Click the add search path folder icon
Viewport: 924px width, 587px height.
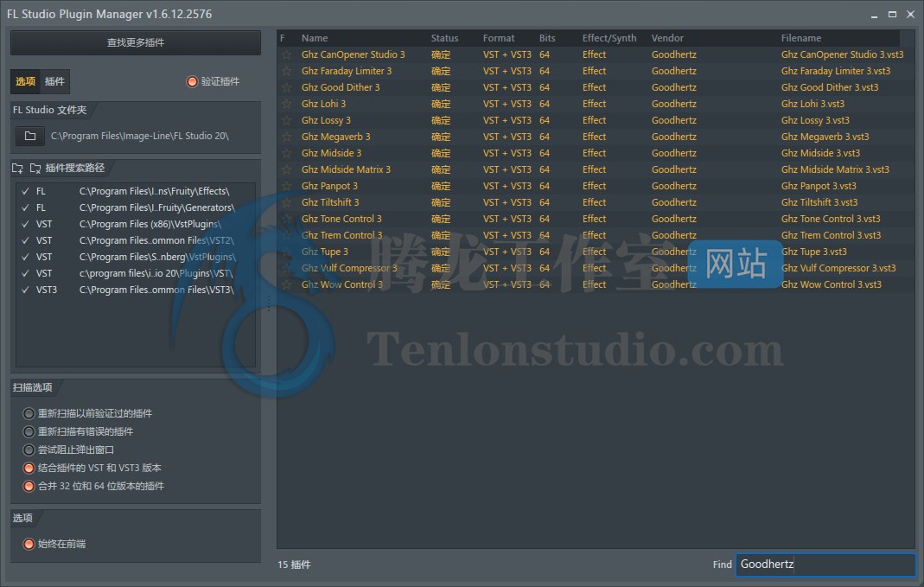click(x=17, y=169)
